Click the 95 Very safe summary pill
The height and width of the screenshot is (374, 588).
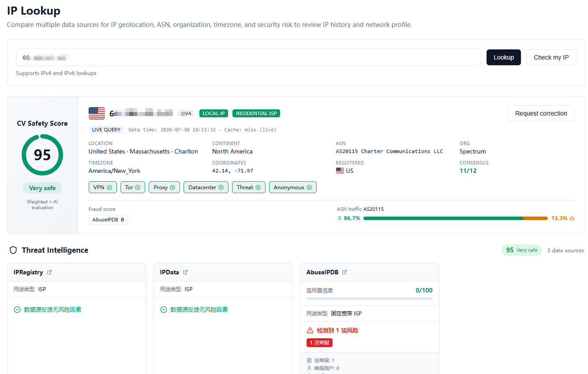(x=521, y=250)
